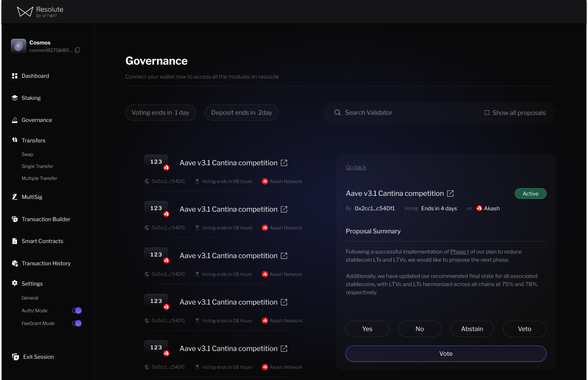The image size is (588, 380).
Task: Click Voting ends in 08 hours on fourth proposal
Action: click(x=227, y=321)
